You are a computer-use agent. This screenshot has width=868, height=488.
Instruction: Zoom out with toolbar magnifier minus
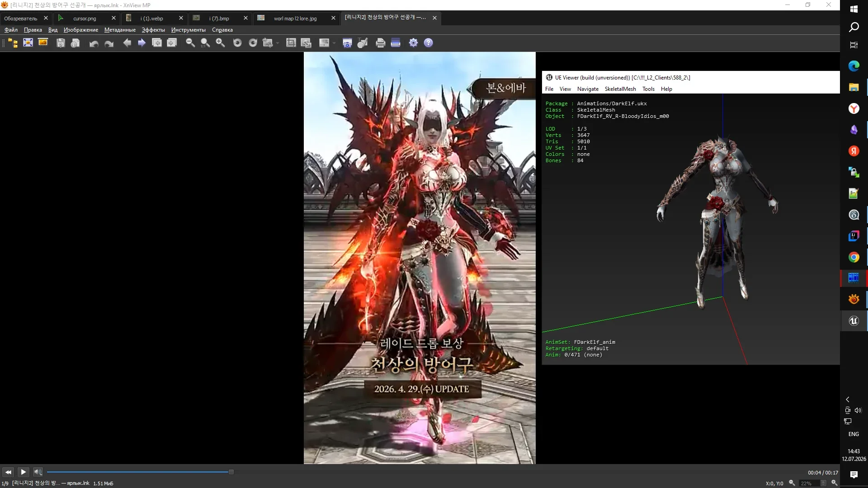tap(190, 43)
